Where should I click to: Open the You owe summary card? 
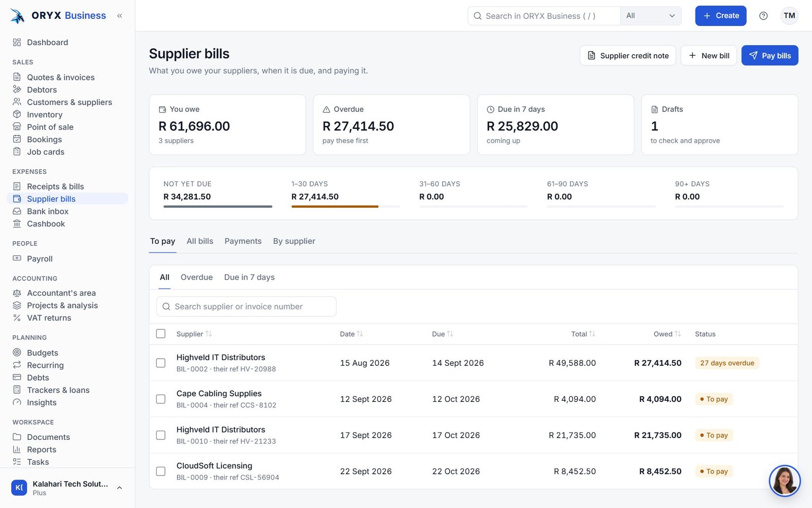tap(227, 124)
